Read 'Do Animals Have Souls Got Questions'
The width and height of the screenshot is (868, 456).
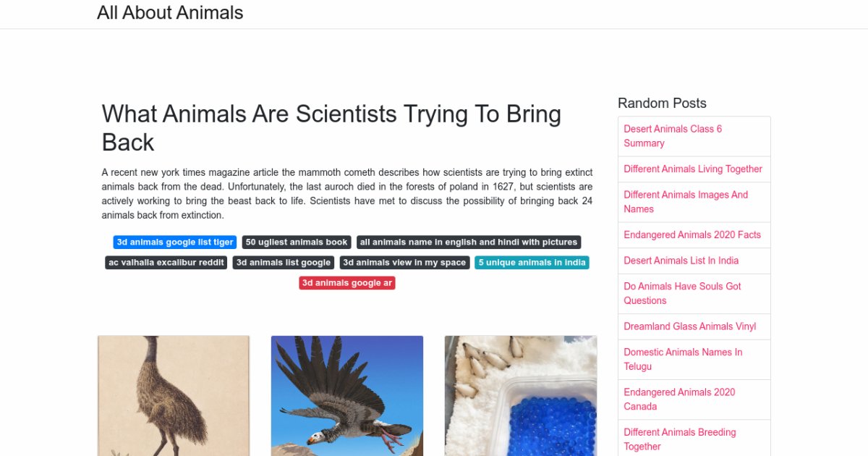click(x=682, y=293)
